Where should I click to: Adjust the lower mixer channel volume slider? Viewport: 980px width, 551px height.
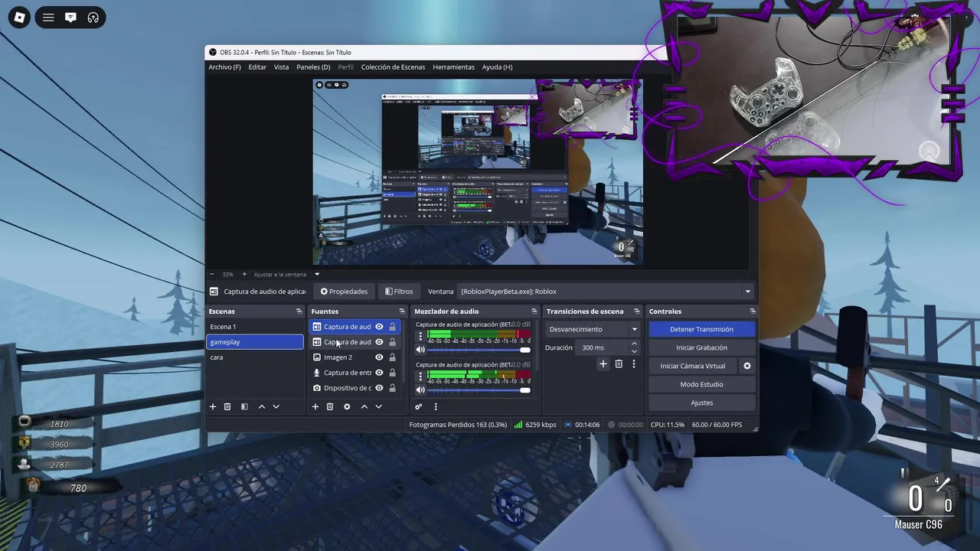click(479, 390)
